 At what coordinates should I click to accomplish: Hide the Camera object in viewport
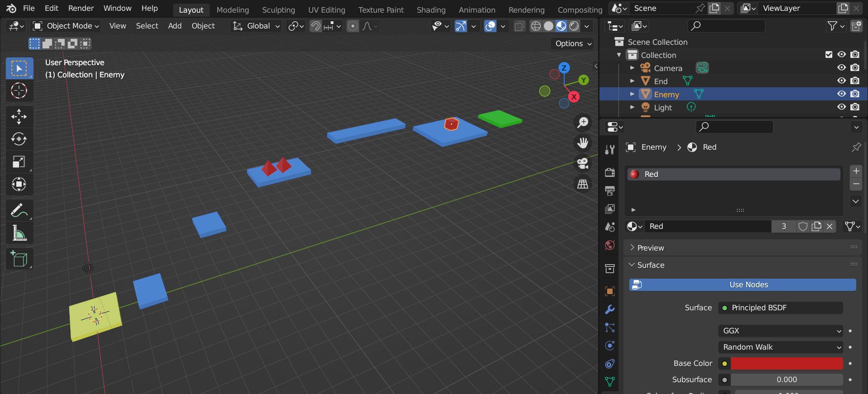click(841, 68)
